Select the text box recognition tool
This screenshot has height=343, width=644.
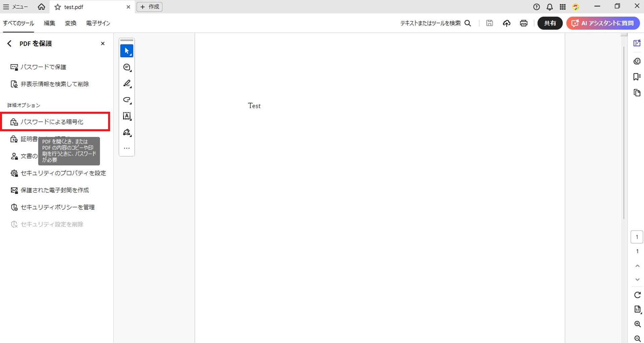pyautogui.click(x=126, y=116)
